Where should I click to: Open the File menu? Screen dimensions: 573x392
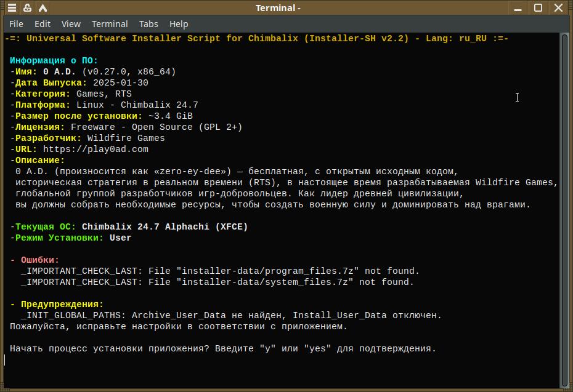(16, 24)
